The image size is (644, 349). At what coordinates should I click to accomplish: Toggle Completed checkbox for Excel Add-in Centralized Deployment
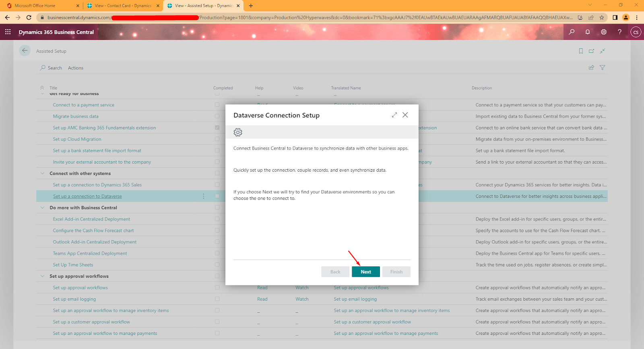[217, 219]
